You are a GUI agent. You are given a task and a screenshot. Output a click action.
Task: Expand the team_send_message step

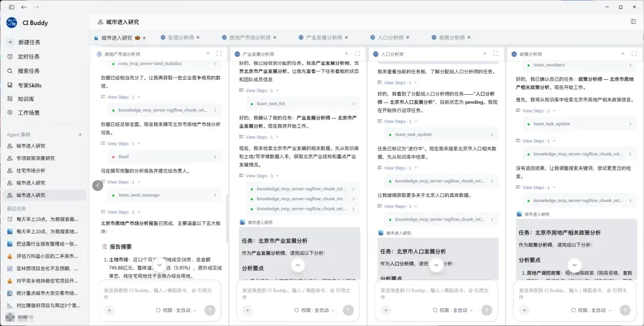(x=165, y=195)
